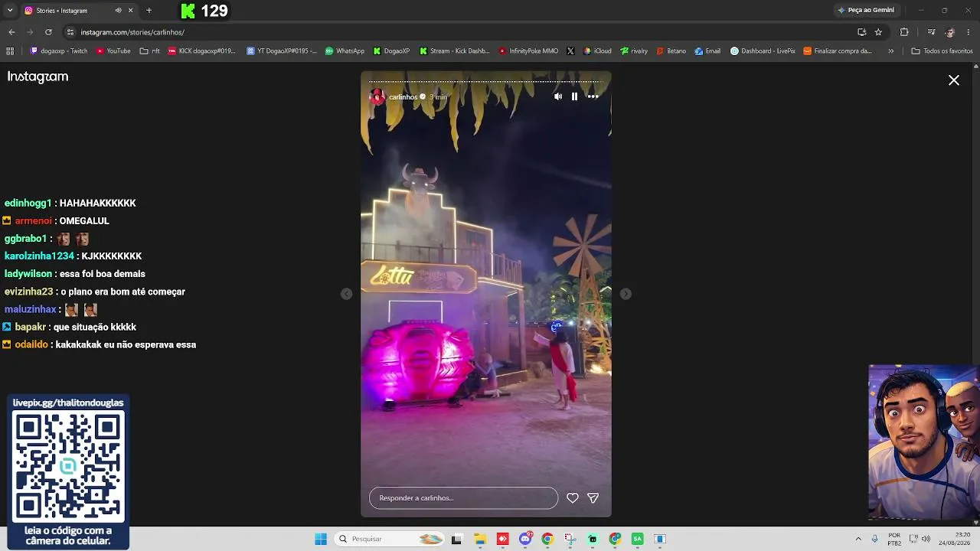Open the story more options menu
The image size is (980, 551).
[x=593, y=96]
